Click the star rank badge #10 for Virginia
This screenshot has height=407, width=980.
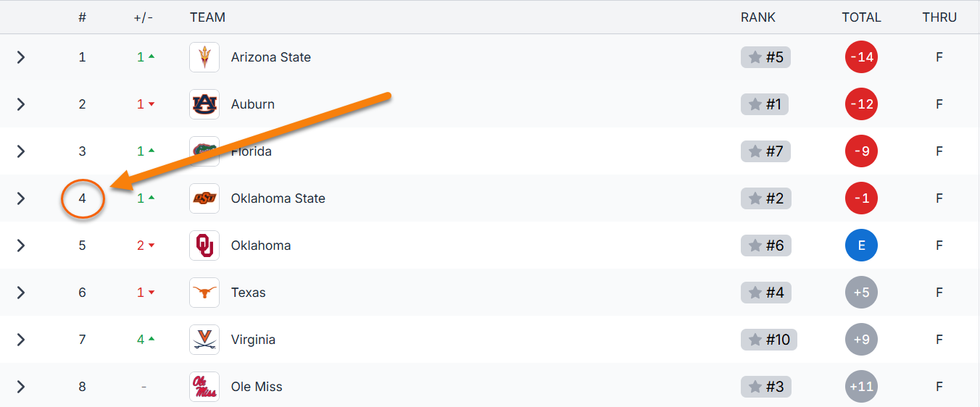769,340
